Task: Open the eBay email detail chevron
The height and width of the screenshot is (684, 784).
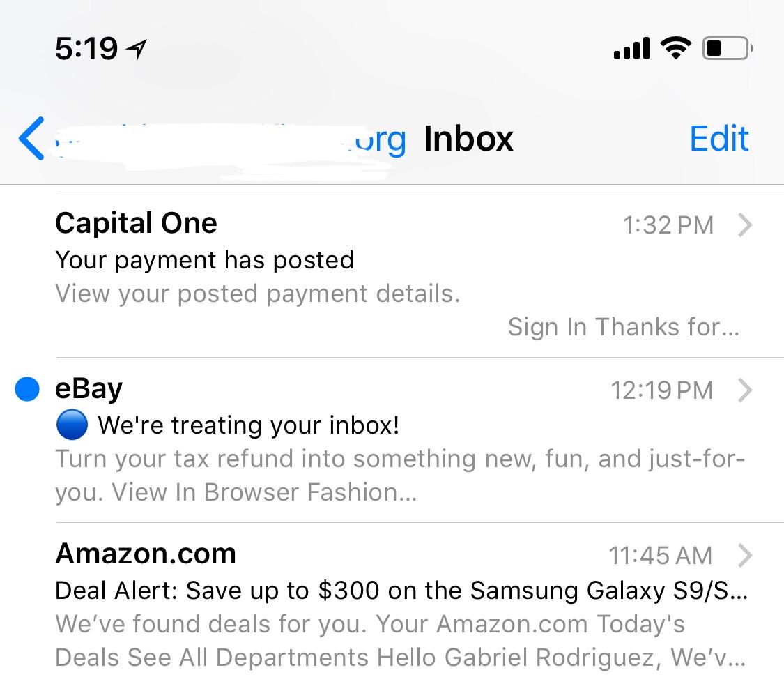Action: click(x=746, y=390)
